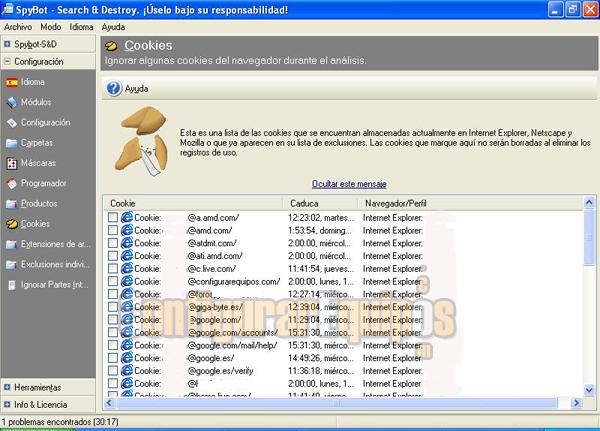This screenshot has height=431, width=600.
Task: Sort by the Navegador/Perfil column header
Action: pos(470,203)
